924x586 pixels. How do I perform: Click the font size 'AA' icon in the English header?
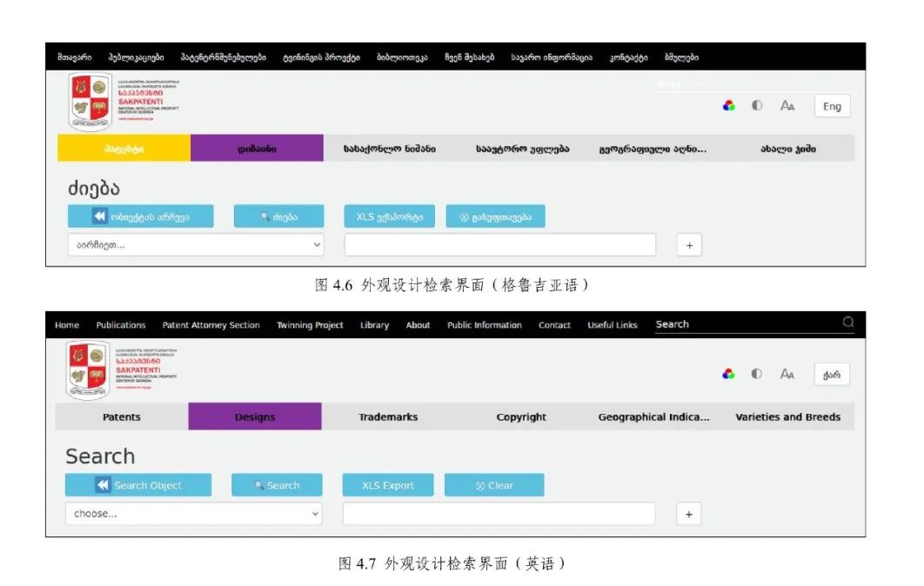[x=787, y=374]
